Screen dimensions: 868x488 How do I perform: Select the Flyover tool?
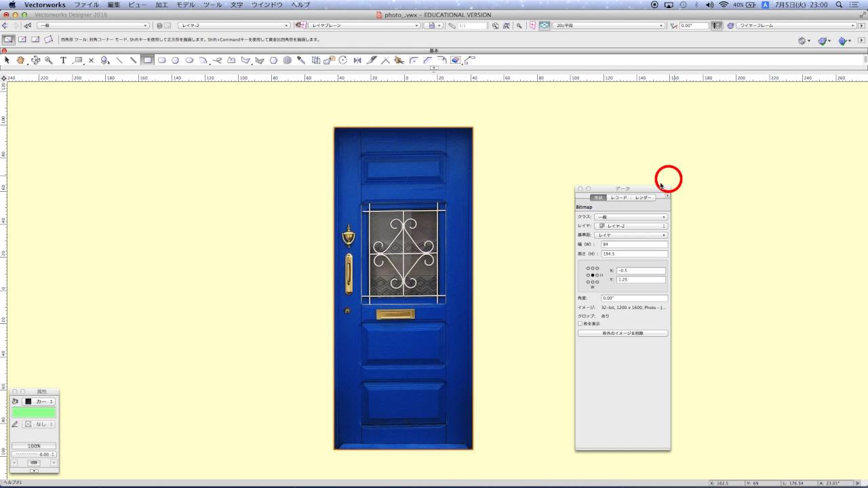(x=35, y=60)
